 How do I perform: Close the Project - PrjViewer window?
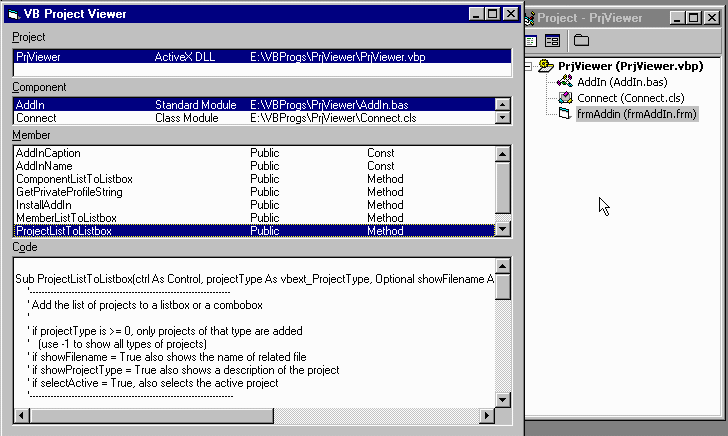712,18
